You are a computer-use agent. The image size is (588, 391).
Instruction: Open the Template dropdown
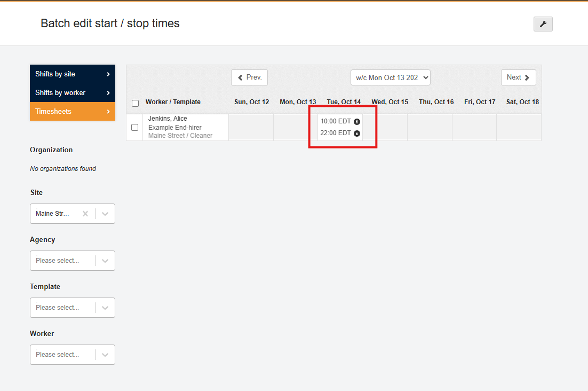[73, 308]
